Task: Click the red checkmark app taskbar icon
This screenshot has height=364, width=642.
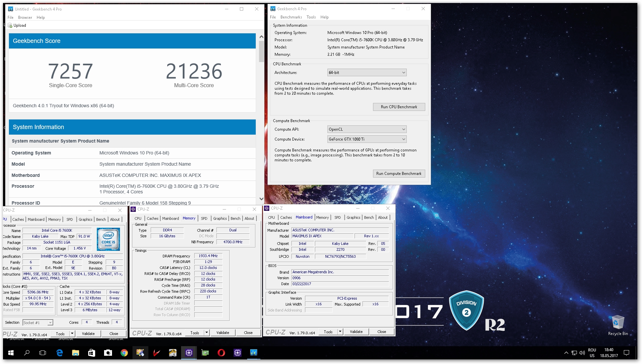Action: pos(156,353)
